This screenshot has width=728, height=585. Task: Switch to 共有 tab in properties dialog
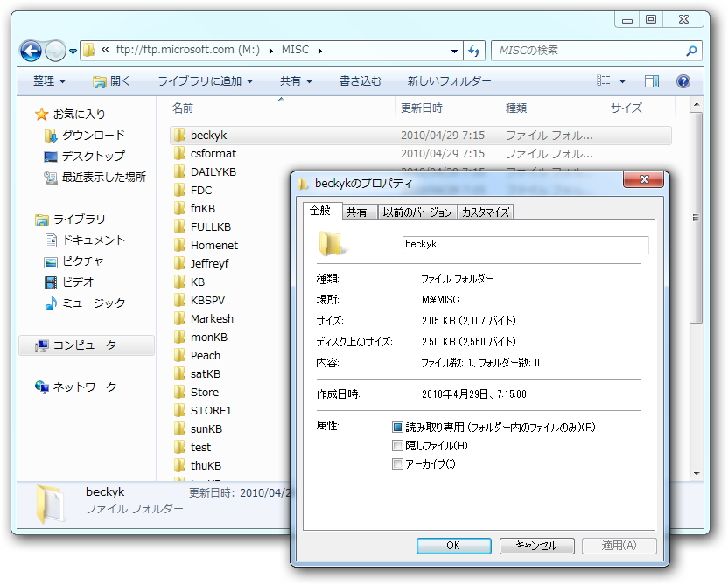(x=359, y=212)
